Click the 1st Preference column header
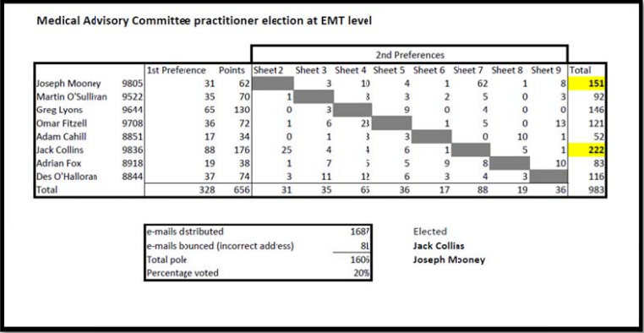The image size is (644, 333). 176,70
